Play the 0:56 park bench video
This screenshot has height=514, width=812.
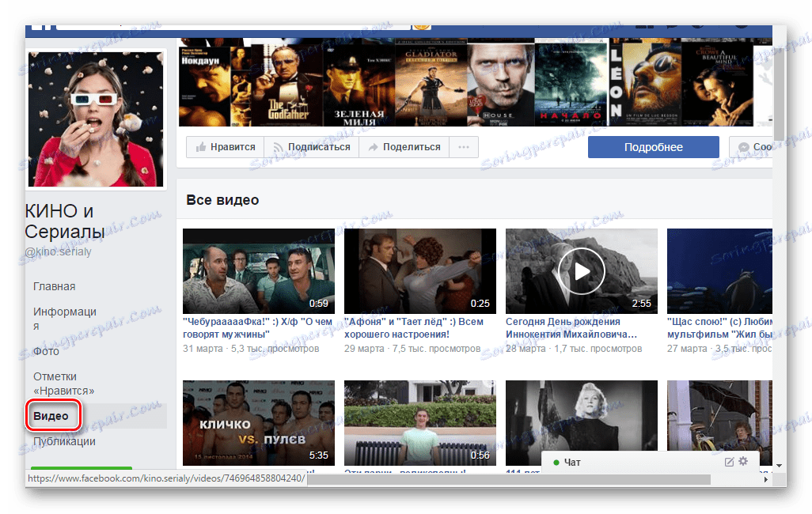click(x=420, y=423)
